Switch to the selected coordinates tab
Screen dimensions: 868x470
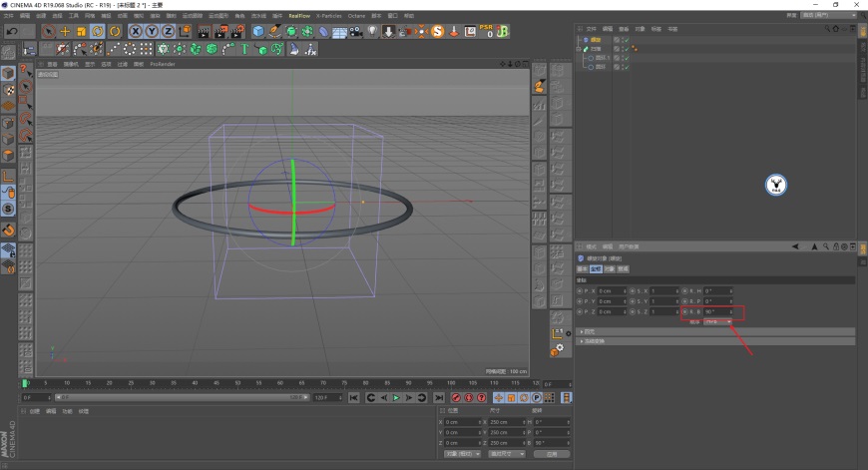coord(596,269)
